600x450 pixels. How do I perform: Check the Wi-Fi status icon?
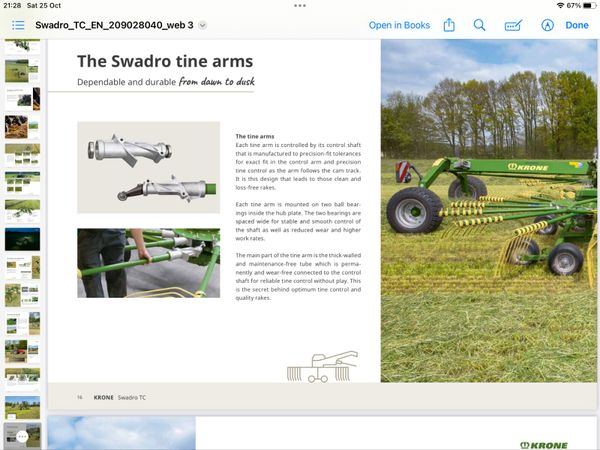click(560, 5)
